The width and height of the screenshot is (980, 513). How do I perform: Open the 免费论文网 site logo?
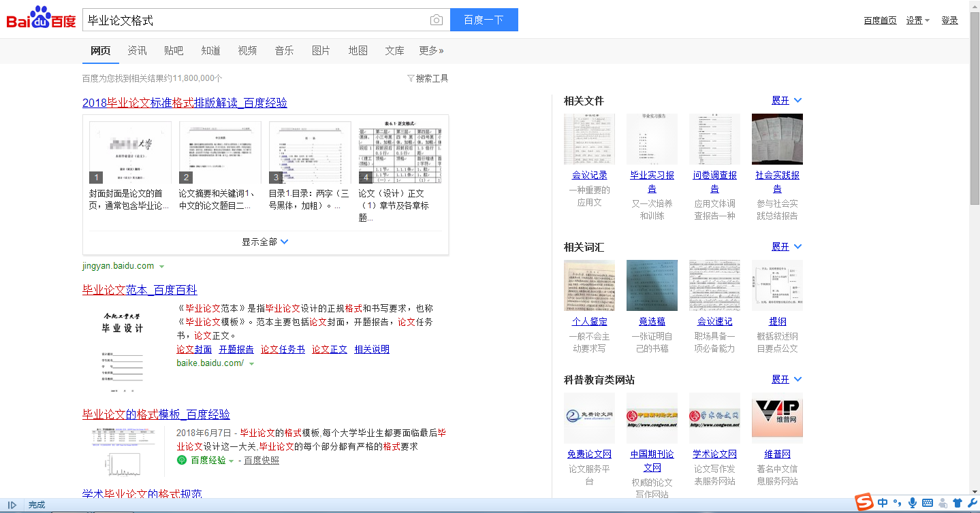[589, 418]
